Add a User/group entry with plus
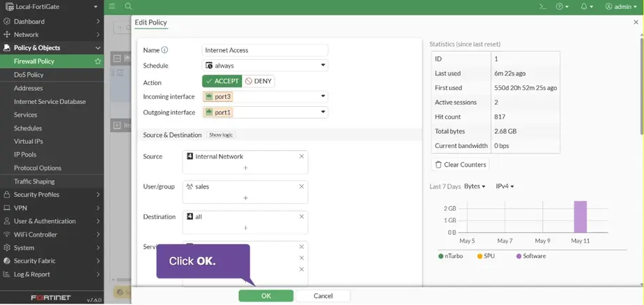 pyautogui.click(x=245, y=198)
